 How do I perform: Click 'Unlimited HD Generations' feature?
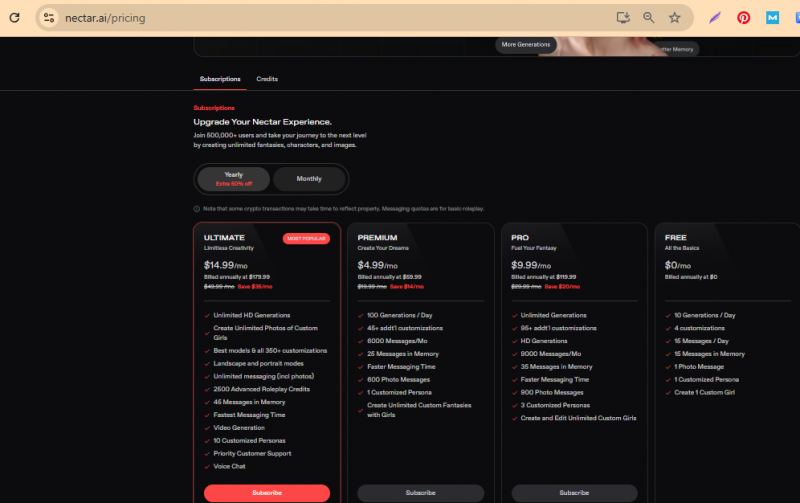252,315
